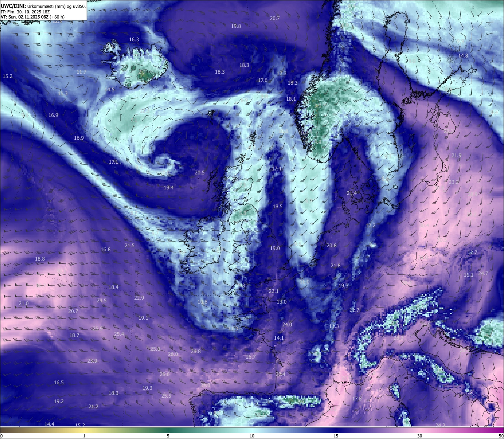Click the color scale tick labeled 5
Viewport: 504px width, 439px height.
point(168,436)
